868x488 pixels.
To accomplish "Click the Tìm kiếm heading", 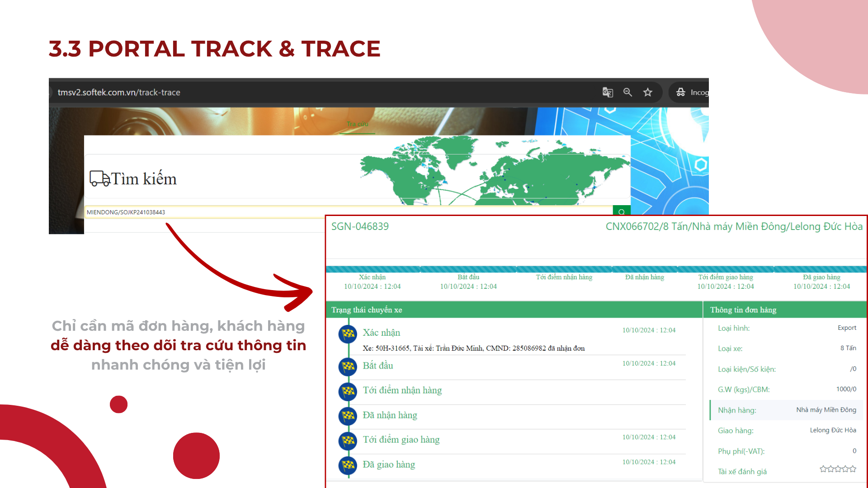I will (x=144, y=179).
